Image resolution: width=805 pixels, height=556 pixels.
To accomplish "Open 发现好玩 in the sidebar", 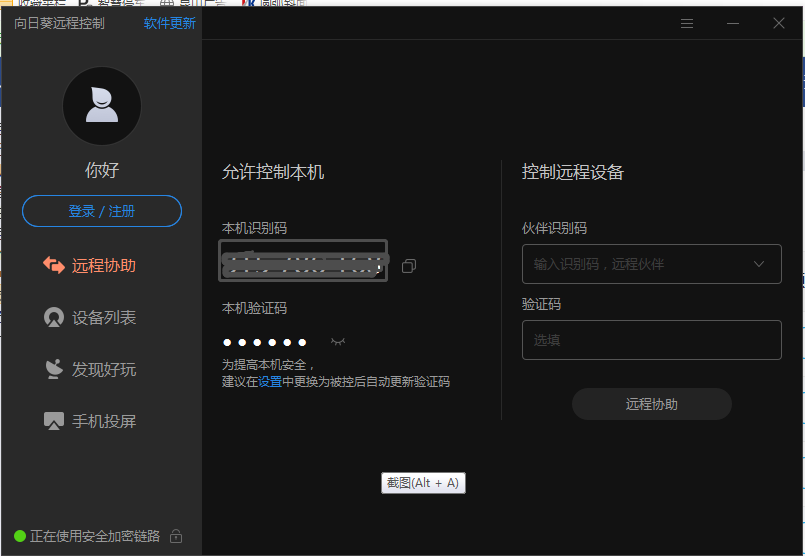I will pyautogui.click(x=89, y=369).
